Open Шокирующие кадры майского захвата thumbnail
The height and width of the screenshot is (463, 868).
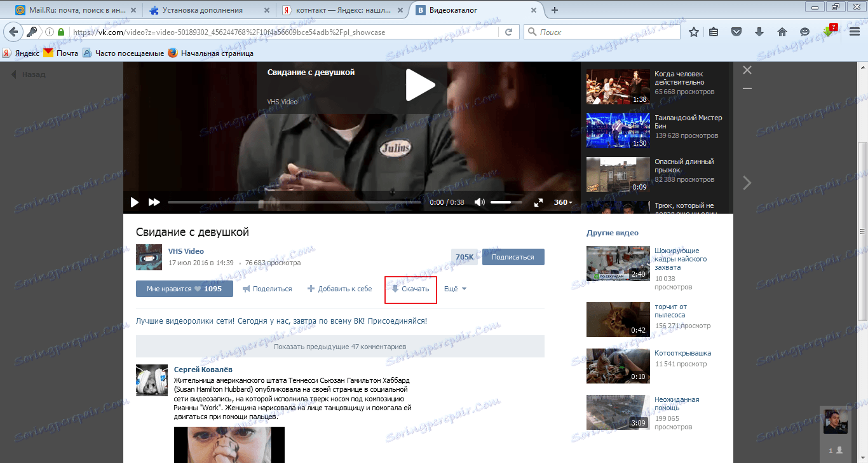coord(618,263)
